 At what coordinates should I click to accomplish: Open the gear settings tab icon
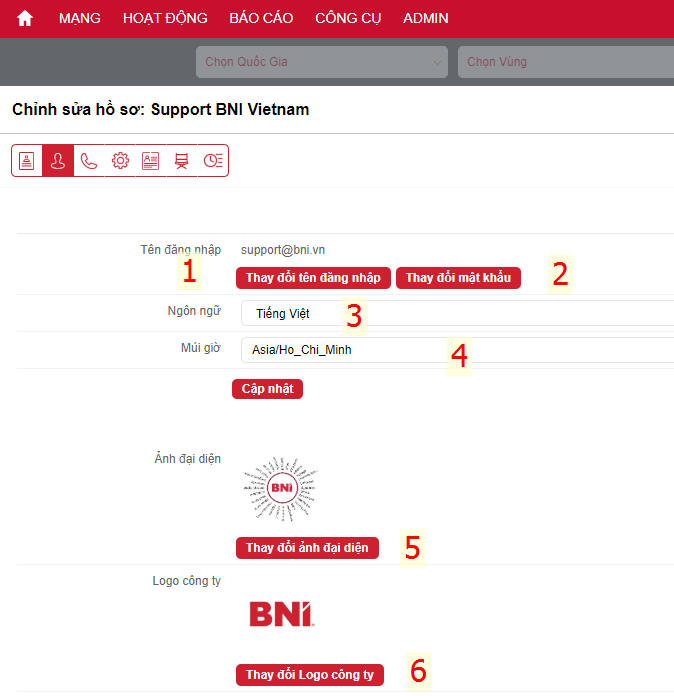120,161
